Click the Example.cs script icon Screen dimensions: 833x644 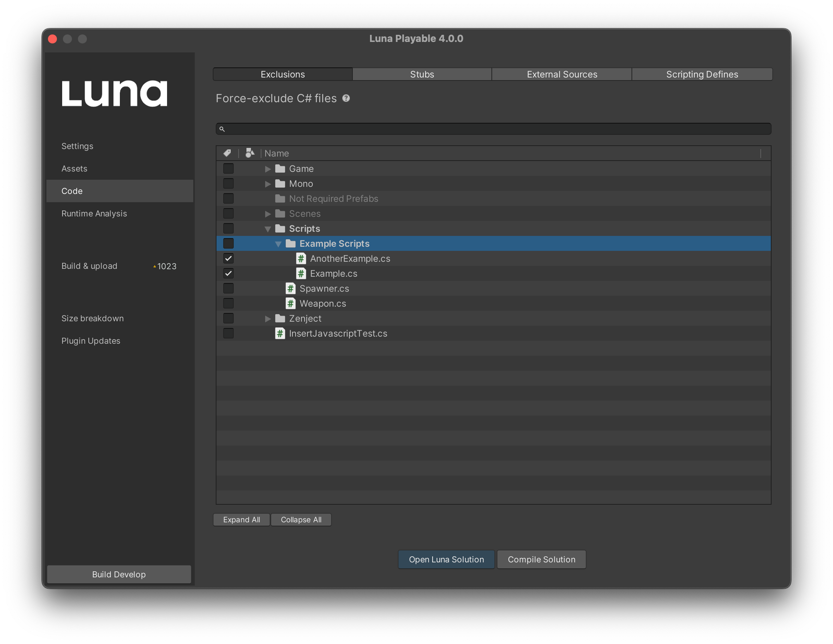301,273
